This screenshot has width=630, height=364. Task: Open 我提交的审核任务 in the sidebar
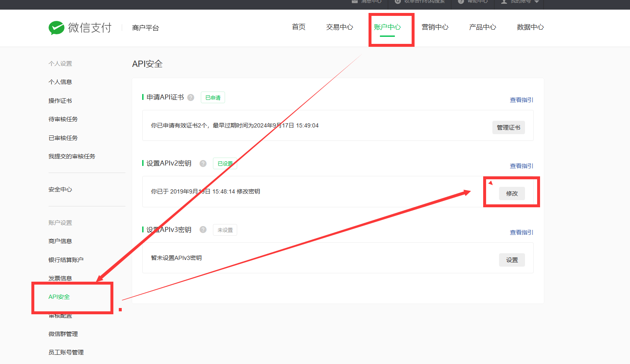72,156
